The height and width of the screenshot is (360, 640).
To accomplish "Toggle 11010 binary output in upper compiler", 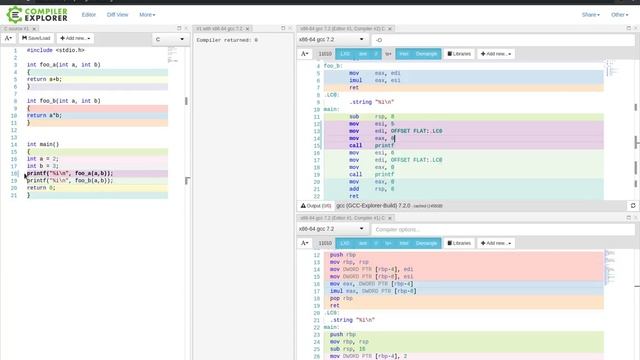I will pyautogui.click(x=325, y=54).
